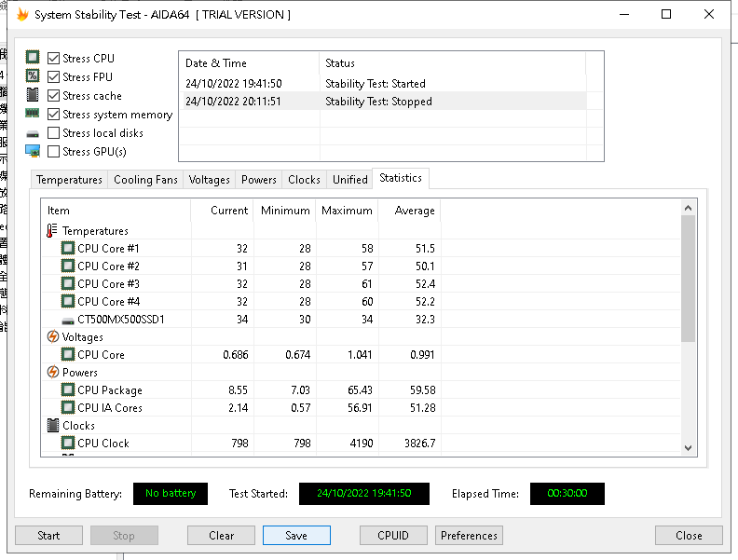Click the CT500MX500SSD1 row label
The image size is (738, 560).
(x=121, y=320)
